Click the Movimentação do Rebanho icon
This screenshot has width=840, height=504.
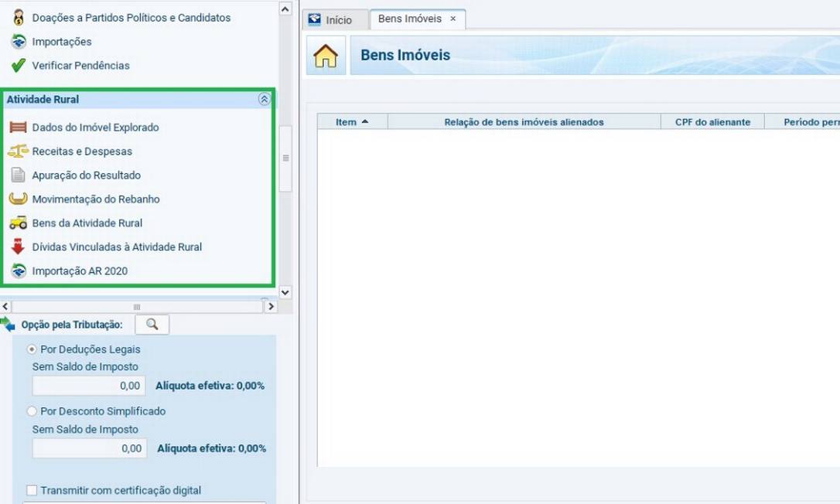pos(18,199)
